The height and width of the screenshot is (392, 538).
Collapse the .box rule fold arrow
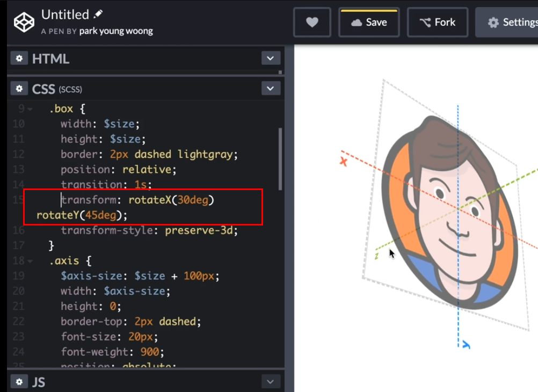click(30, 109)
